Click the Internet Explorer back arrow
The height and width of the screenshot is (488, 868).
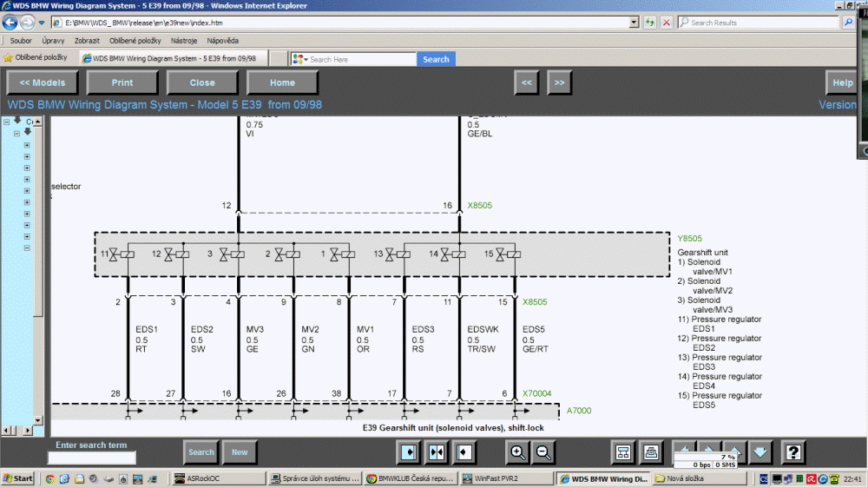10,23
